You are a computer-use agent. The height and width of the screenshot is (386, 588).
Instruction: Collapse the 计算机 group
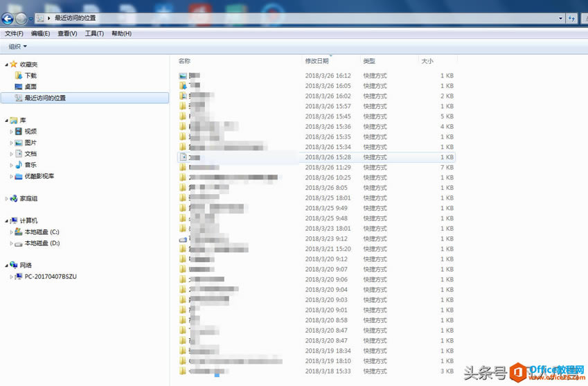[6, 220]
